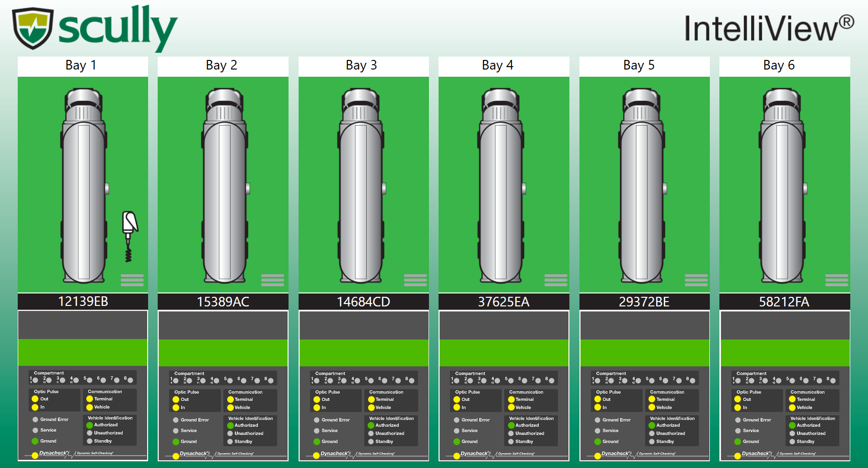Select the Bay 2 tanker truck graphic
Image resolution: width=868 pixels, height=468 pixels.
coord(224,185)
